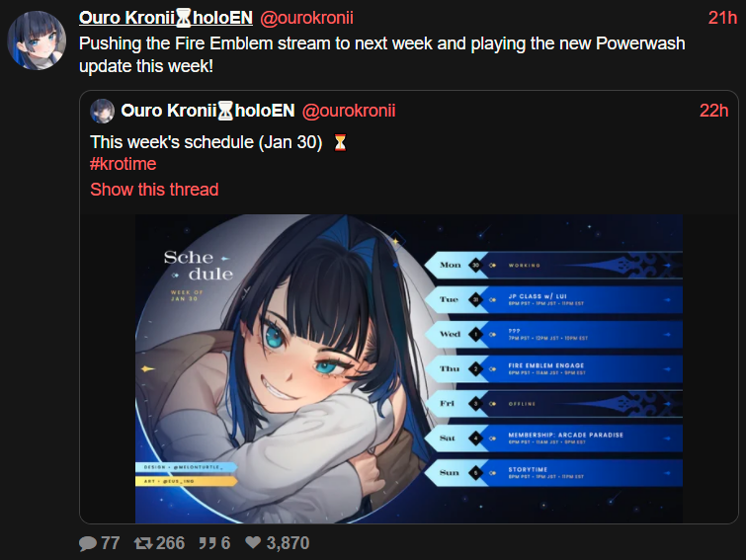Open Ouro Kronii's large profile avatar
Screen dimensions: 746x560
[x=37, y=40]
